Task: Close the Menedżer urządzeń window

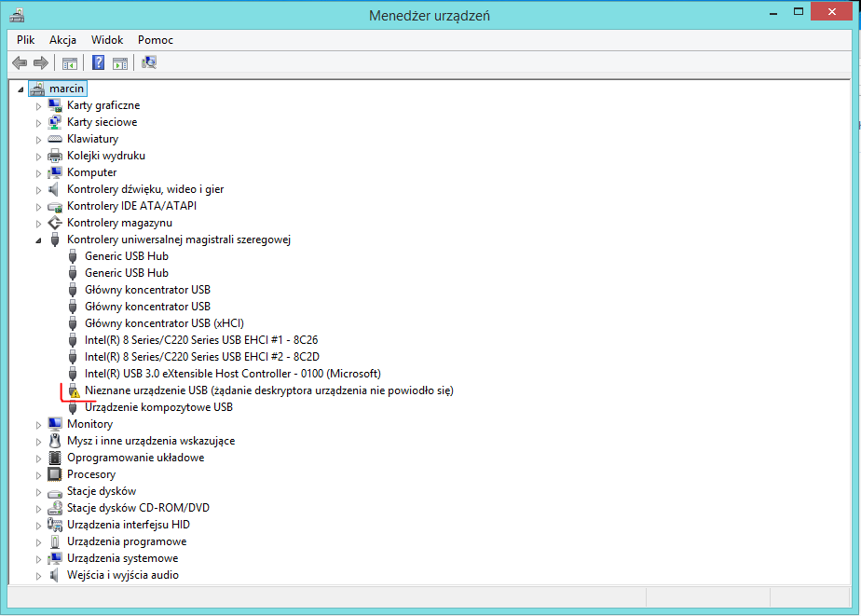Action: [x=832, y=11]
